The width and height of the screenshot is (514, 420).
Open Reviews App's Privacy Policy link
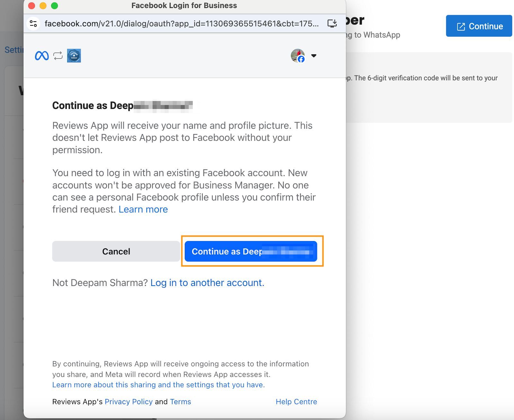(129, 402)
